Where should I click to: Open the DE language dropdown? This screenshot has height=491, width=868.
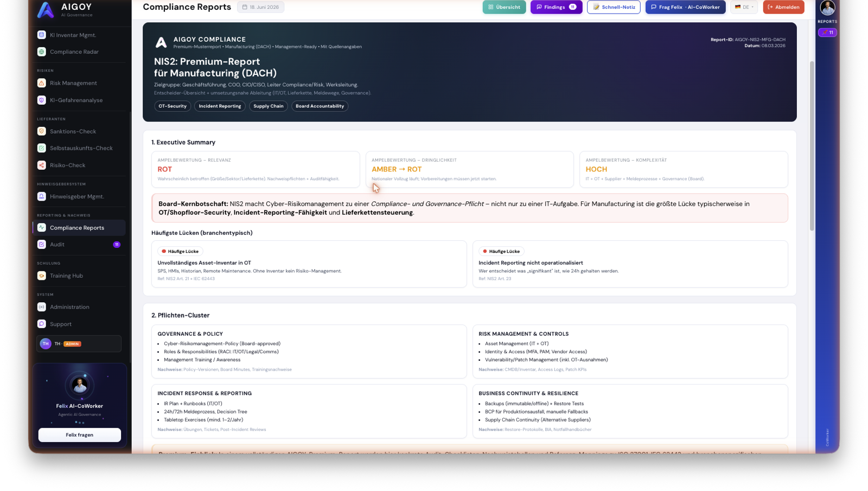coord(744,7)
